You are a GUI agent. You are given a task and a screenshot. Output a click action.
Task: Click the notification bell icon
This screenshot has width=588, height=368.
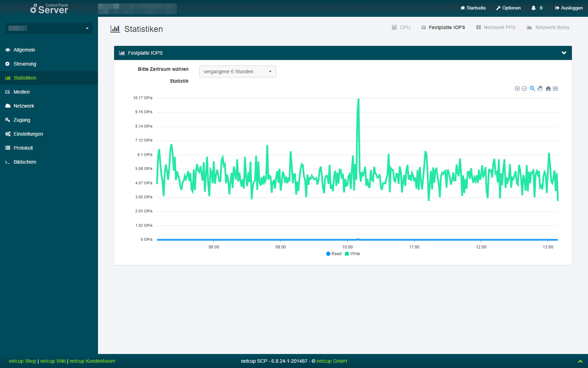tap(533, 8)
